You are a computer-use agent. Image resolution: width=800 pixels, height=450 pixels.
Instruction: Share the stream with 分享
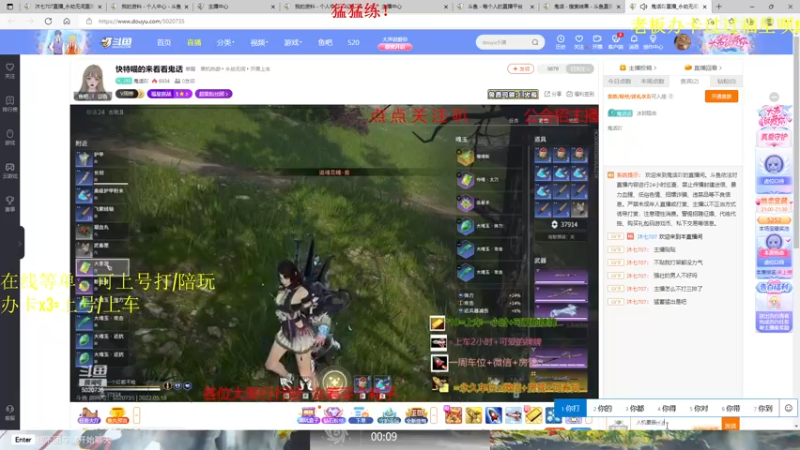[553, 94]
